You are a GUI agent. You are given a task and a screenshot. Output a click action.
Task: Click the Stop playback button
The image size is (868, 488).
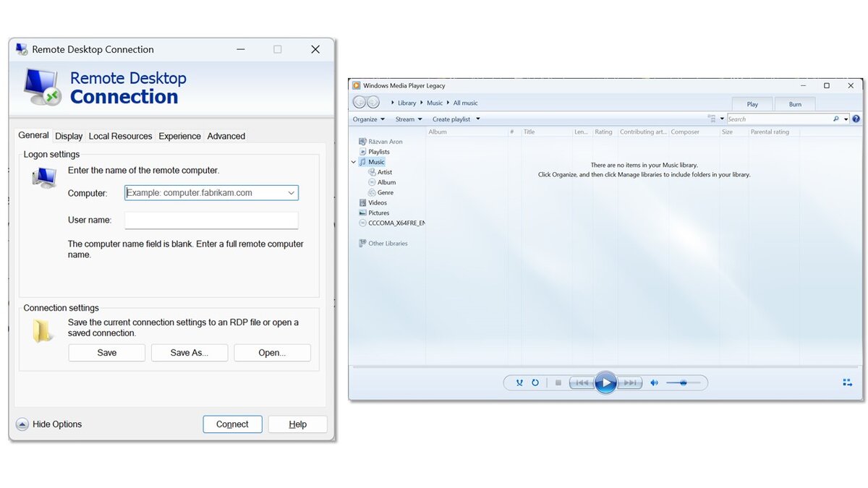coord(558,382)
